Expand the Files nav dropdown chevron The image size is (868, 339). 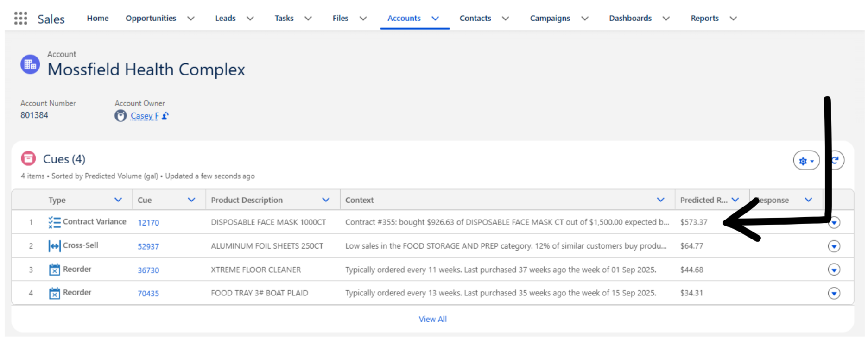coord(363,19)
